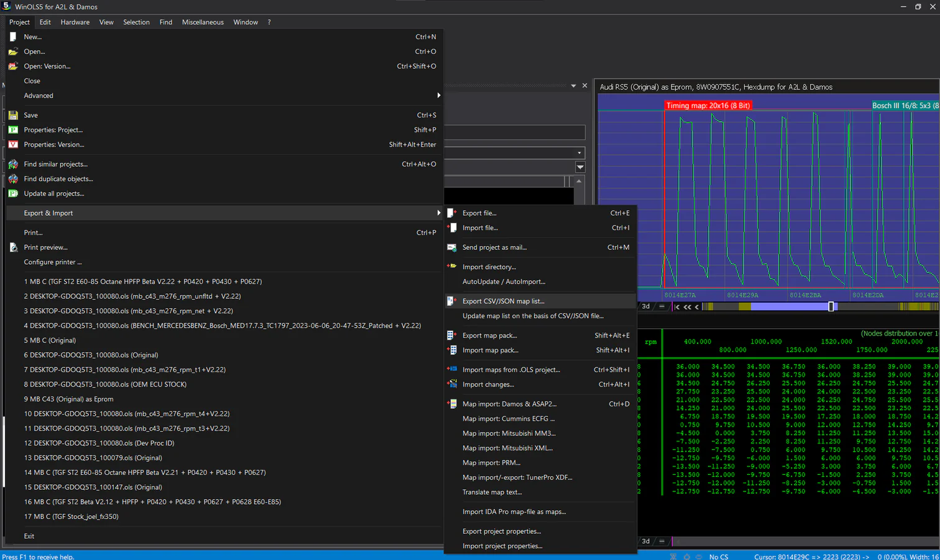Open the ? help menu
This screenshot has width=940, height=560.
[269, 22]
